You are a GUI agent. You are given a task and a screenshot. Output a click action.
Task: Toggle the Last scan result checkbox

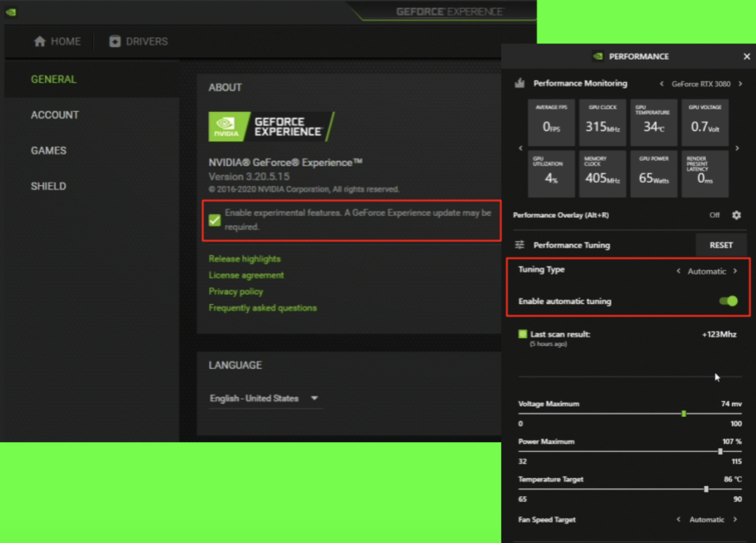click(x=522, y=334)
